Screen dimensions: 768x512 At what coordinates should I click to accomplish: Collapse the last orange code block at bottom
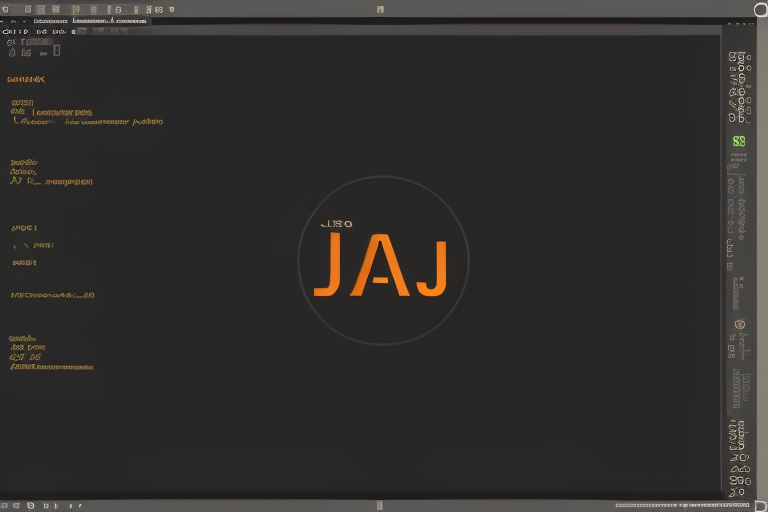click(50, 367)
